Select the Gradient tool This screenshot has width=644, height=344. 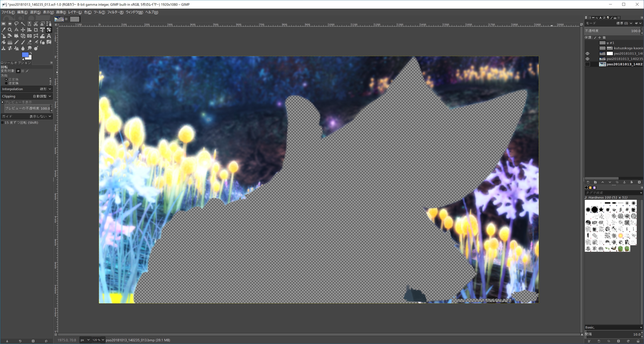point(10,42)
